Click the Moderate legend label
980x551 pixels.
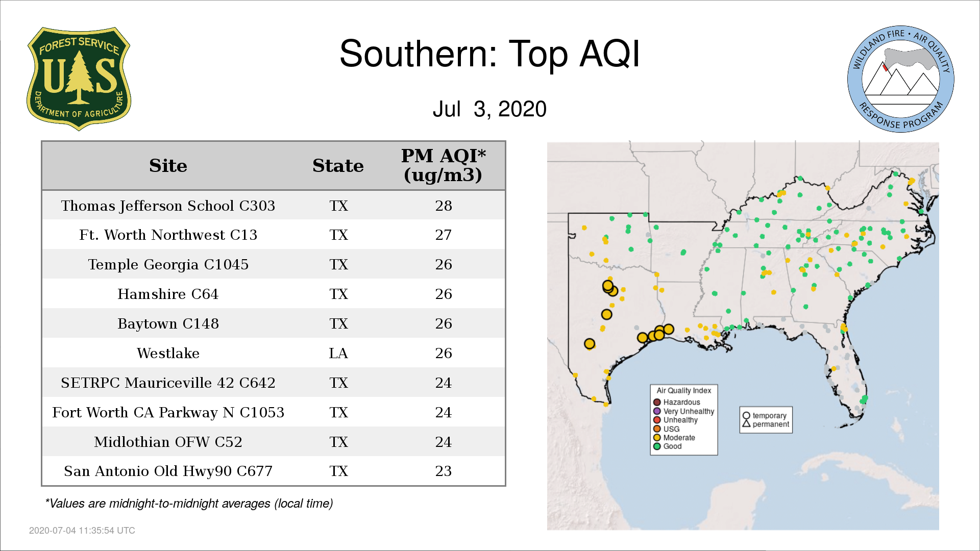[x=679, y=438]
